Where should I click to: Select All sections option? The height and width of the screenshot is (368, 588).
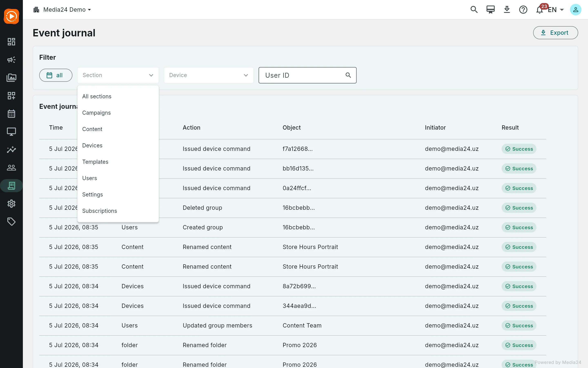click(118, 96)
